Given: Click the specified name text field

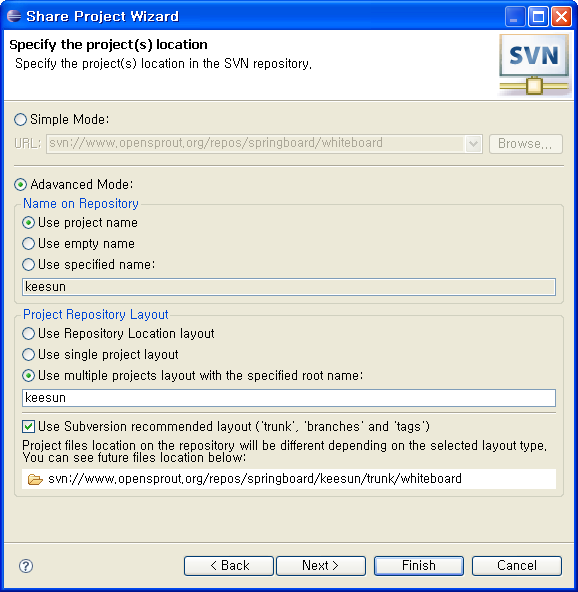Looking at the screenshot, I should point(289,287).
